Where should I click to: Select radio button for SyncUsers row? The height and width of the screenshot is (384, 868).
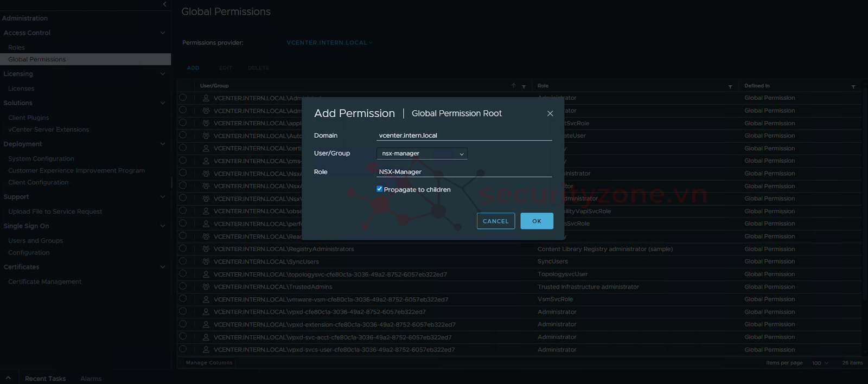[183, 261]
